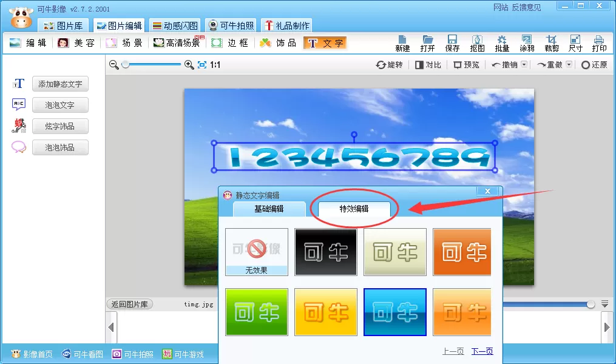Viewport: 616px width, 364px height.
Task: Open the 动感闪图 tab
Action: [x=175, y=26]
